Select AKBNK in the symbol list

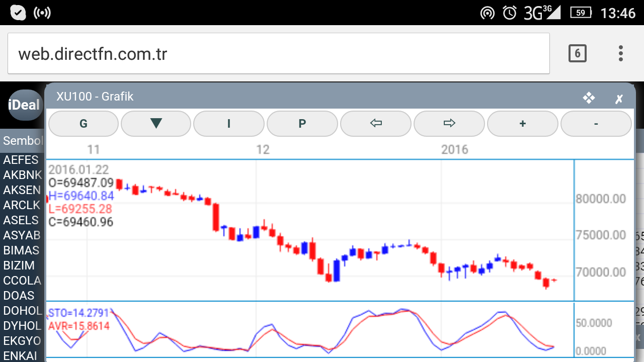[x=22, y=175]
